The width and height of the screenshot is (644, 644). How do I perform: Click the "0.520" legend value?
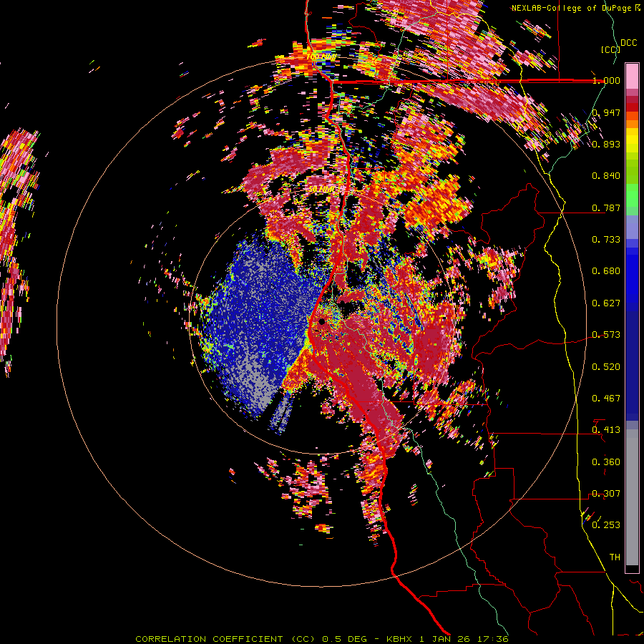coord(606,366)
